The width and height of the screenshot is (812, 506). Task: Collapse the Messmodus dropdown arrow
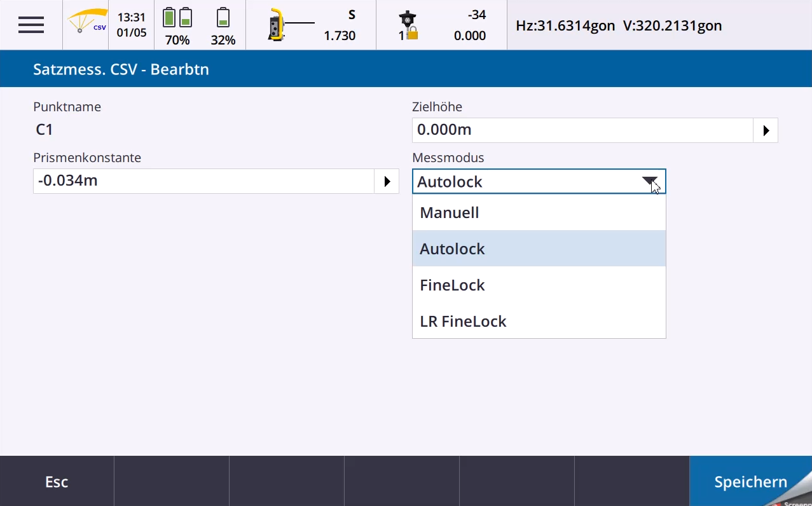coord(650,182)
